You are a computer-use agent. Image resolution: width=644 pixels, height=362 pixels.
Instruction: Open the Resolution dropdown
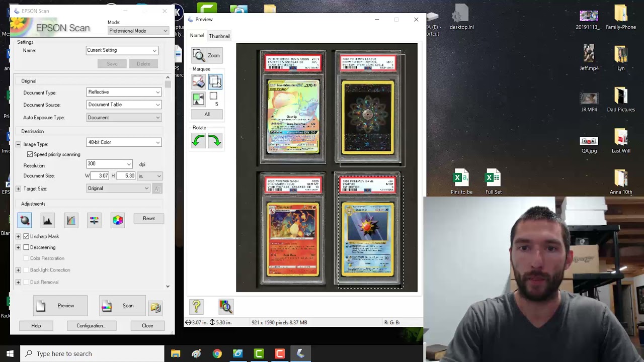(109, 164)
